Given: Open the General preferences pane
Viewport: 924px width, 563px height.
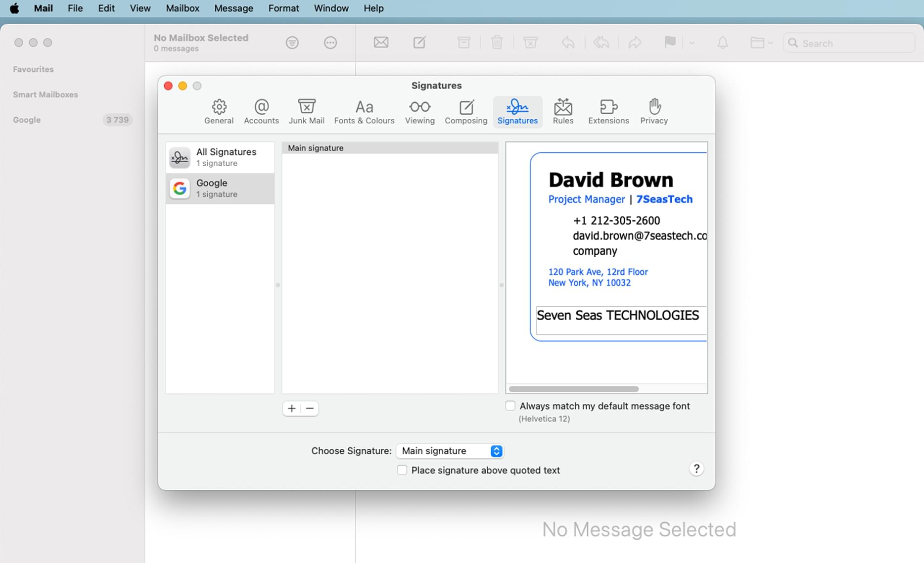Looking at the screenshot, I should pyautogui.click(x=219, y=112).
